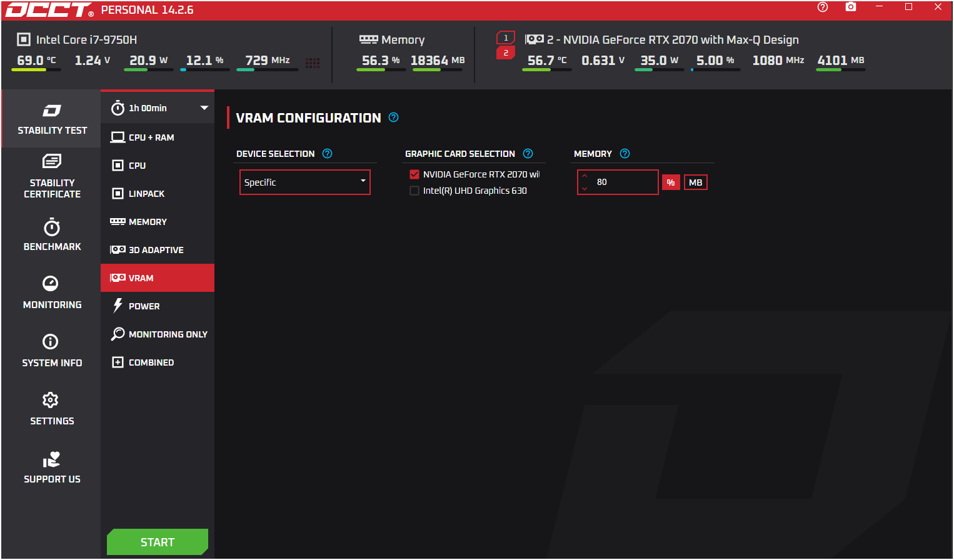Maximize the OCCT window
This screenshot has height=560, width=954.
coord(909,7)
